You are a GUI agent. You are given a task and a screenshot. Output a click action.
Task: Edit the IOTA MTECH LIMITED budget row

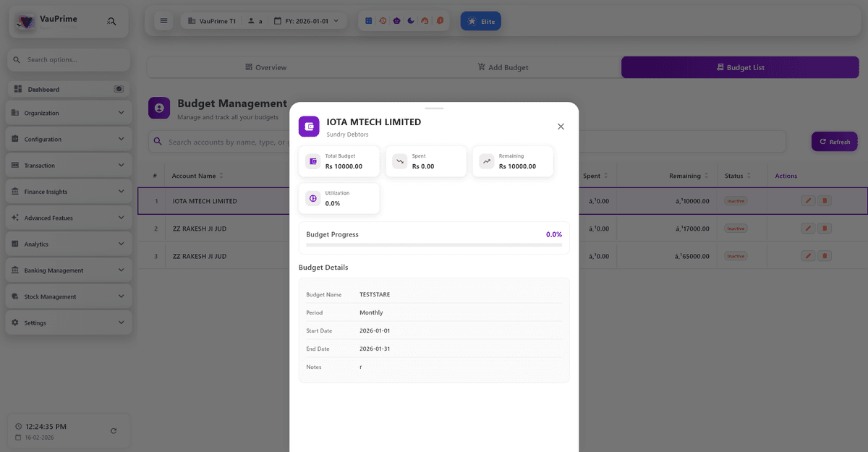coord(808,201)
